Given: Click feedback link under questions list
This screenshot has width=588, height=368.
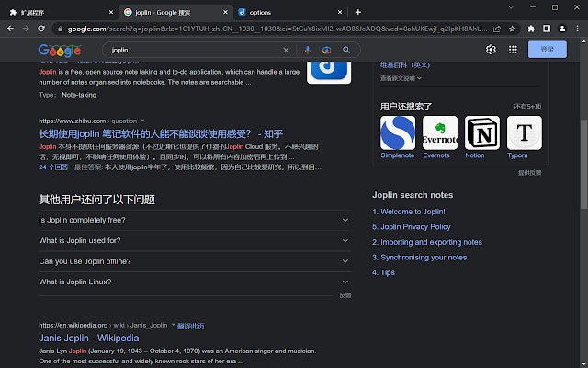Looking at the screenshot, I should (x=345, y=295).
